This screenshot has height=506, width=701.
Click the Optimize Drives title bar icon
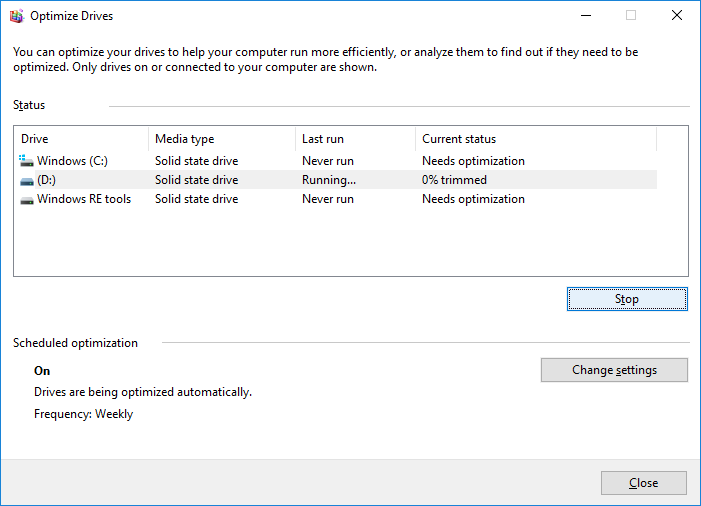16,16
